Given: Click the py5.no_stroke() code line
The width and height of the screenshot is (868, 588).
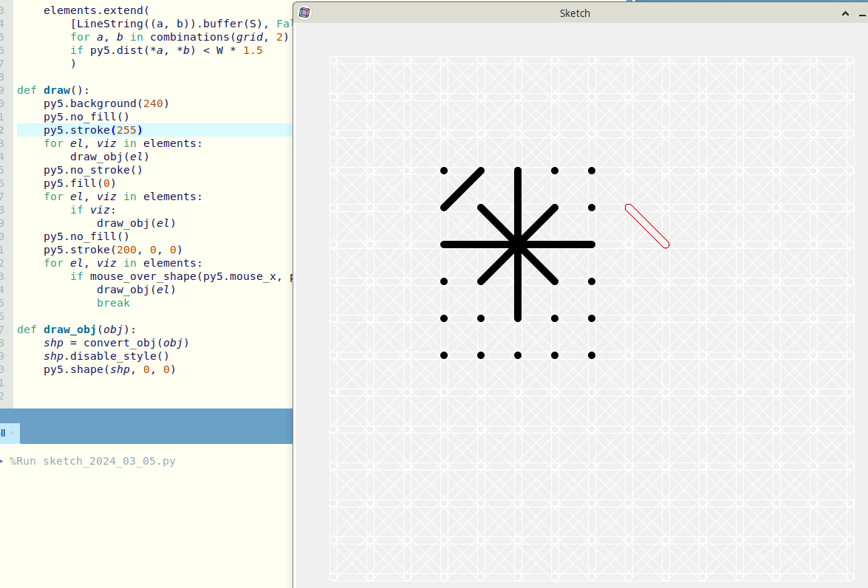Looking at the screenshot, I should click(93, 170).
